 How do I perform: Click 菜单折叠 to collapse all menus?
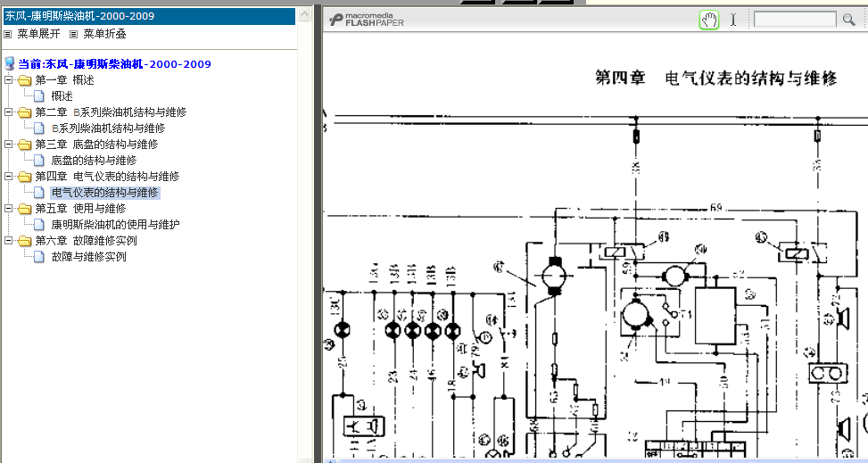pyautogui.click(x=104, y=34)
